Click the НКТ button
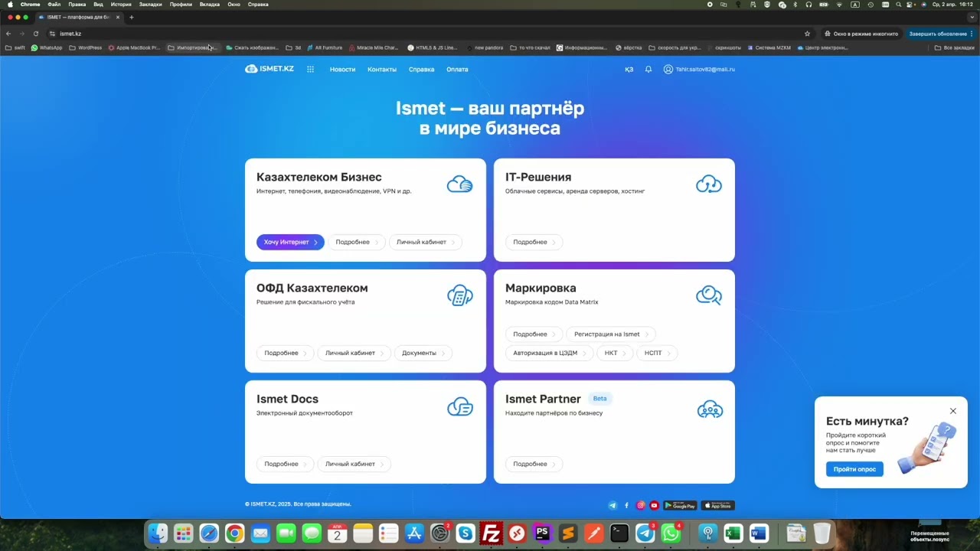980x551 pixels. [x=615, y=353]
